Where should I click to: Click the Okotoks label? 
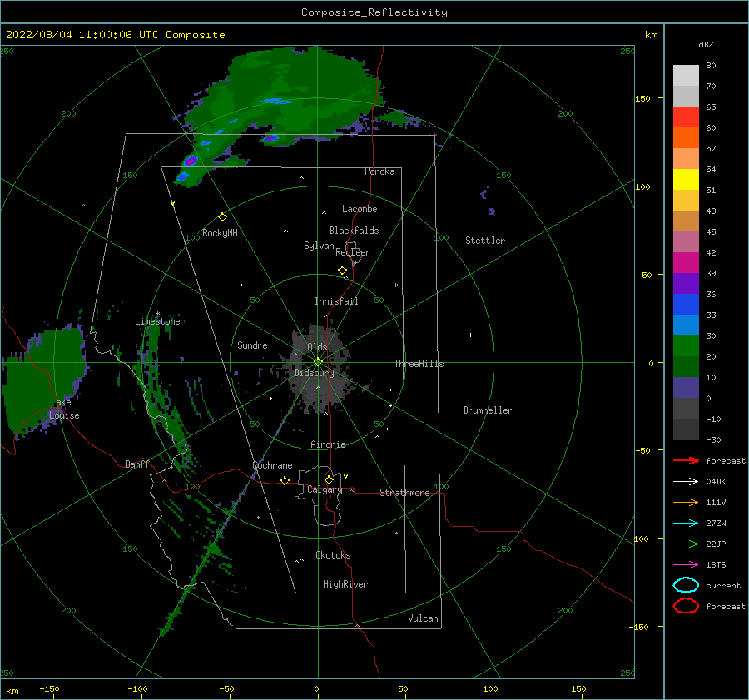tap(334, 555)
